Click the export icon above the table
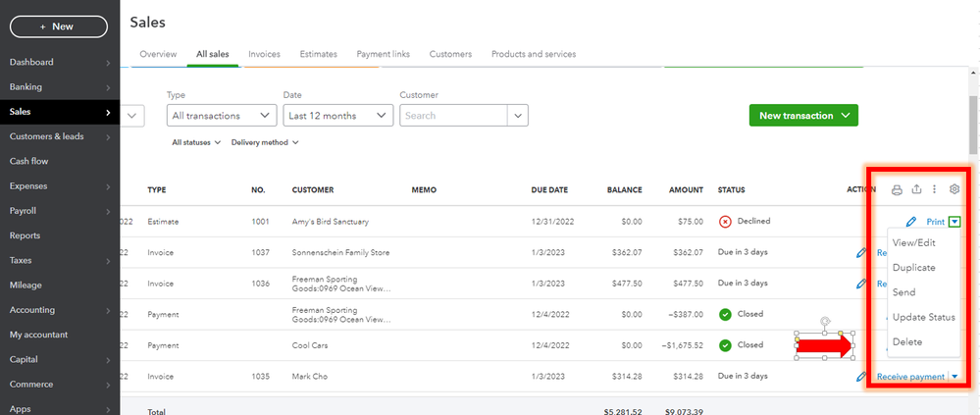This screenshot has width=980, height=415. (916, 190)
